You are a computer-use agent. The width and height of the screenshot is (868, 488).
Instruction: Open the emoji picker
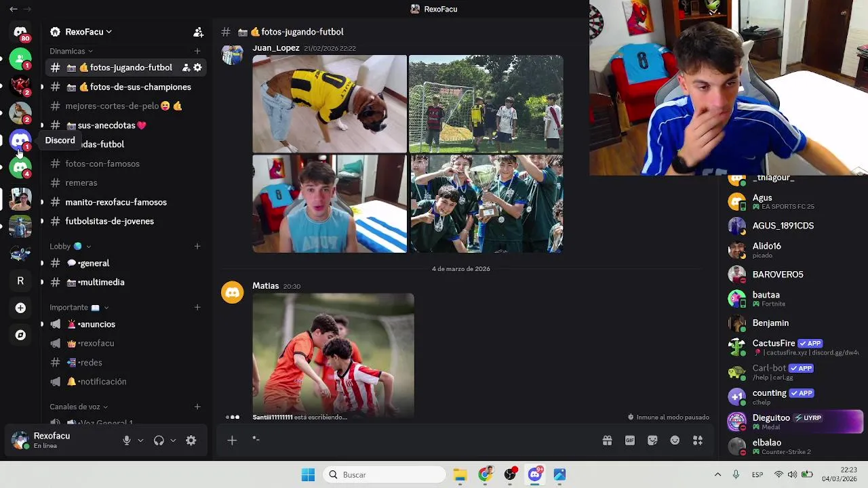[675, 441]
